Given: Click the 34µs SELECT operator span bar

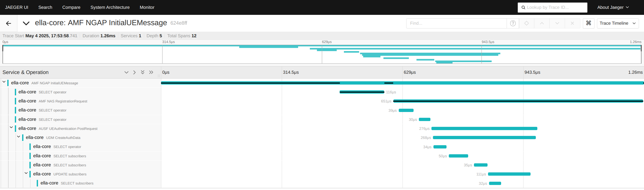Looking at the screenshot, I should 440,147.
